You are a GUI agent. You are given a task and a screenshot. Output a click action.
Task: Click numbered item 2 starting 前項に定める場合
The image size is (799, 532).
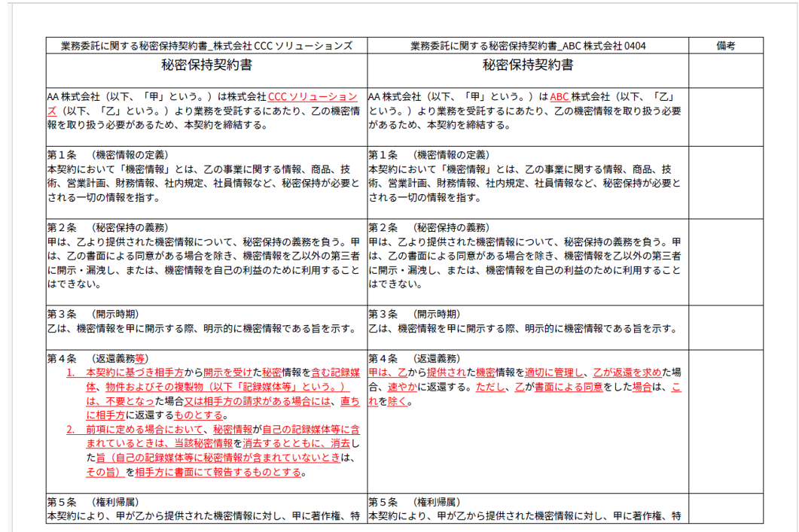pyautogui.click(x=136, y=430)
